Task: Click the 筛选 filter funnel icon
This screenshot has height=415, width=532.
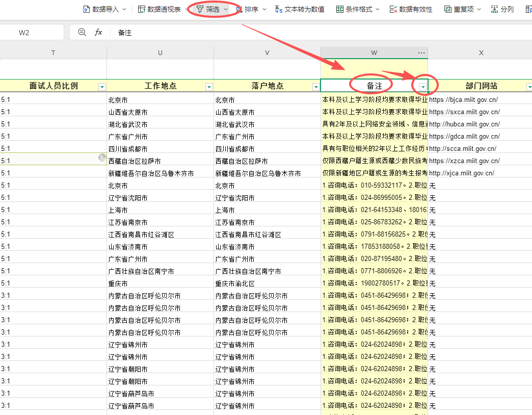Action: click(200, 9)
